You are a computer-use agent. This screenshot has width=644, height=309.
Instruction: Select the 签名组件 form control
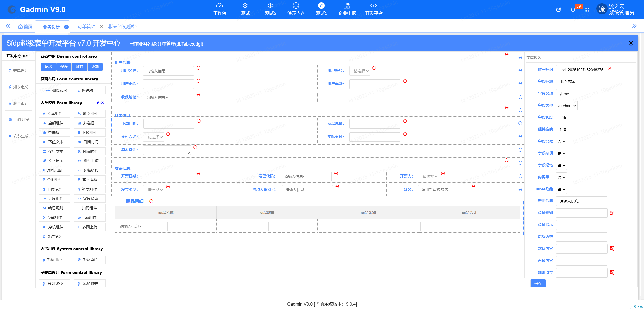click(55, 217)
